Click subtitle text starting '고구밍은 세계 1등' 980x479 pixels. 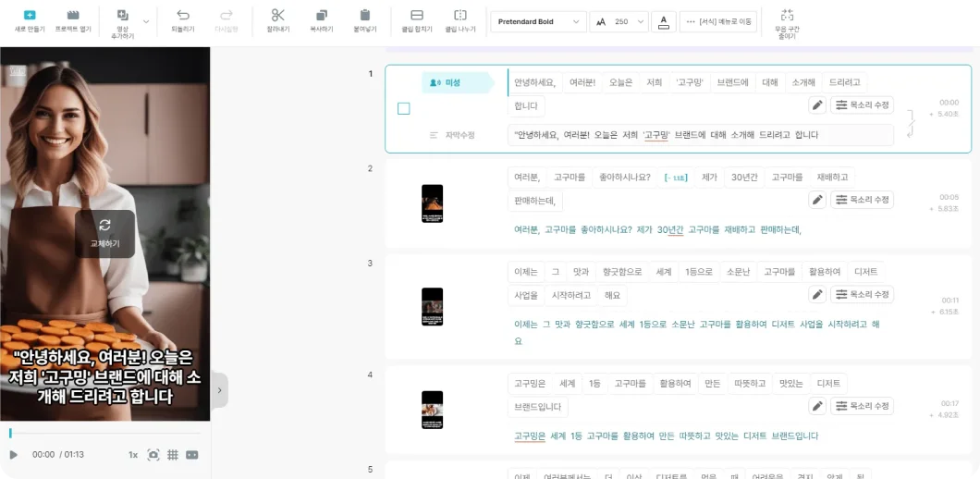click(x=666, y=436)
